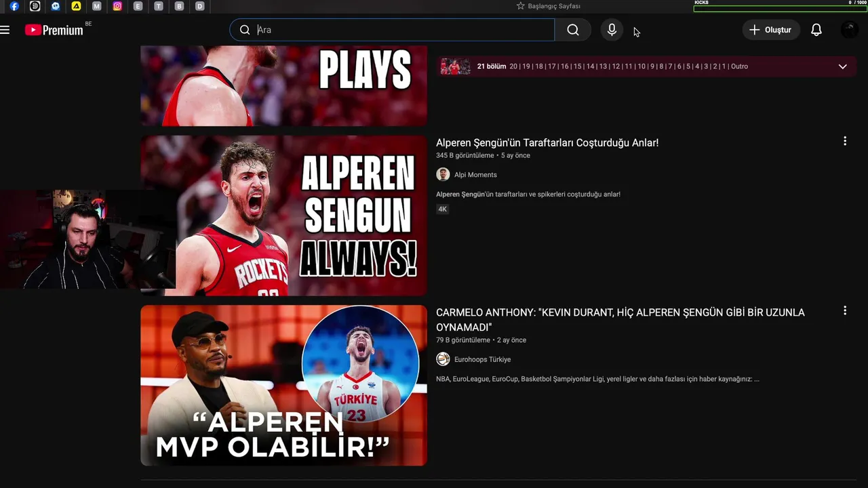Open more options for Alperen Şengün video
868x488 pixels.
click(x=845, y=141)
